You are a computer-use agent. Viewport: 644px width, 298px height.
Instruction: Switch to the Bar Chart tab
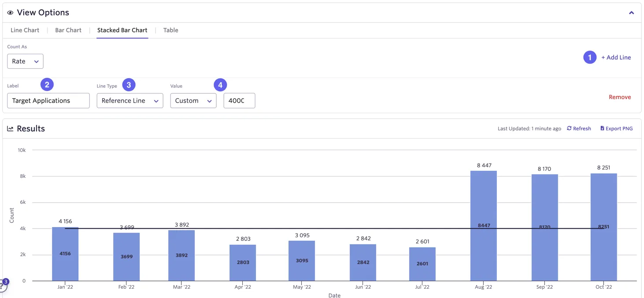click(68, 30)
